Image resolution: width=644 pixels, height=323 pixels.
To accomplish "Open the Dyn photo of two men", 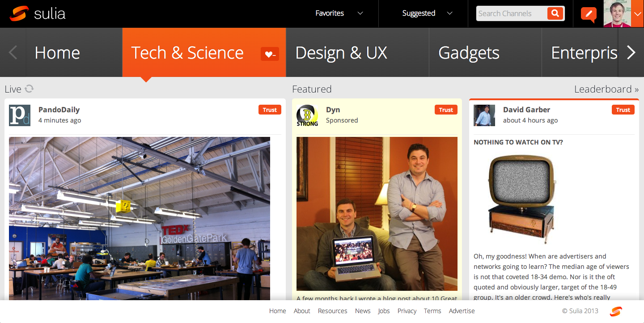I will click(377, 214).
